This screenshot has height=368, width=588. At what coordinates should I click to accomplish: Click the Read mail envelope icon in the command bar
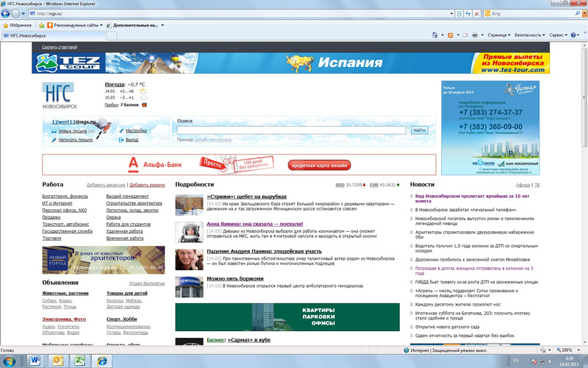pos(465,35)
